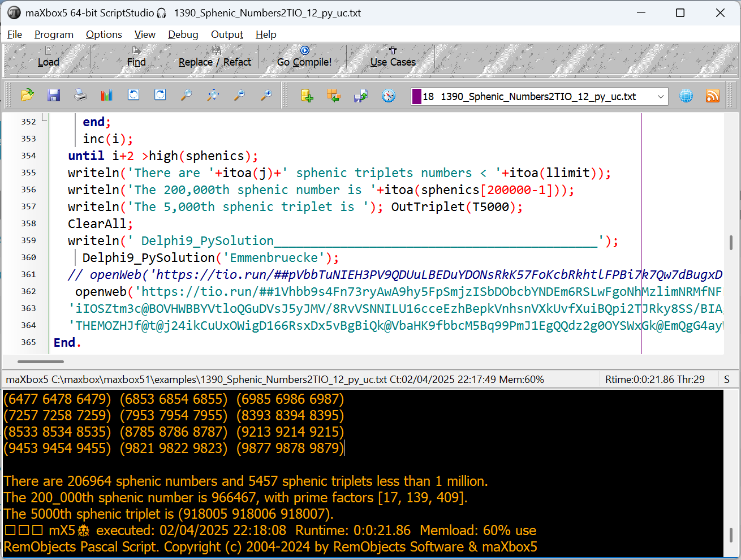Print the script using the printer icon
Image resolution: width=741 pixels, height=560 pixels.
point(80,95)
